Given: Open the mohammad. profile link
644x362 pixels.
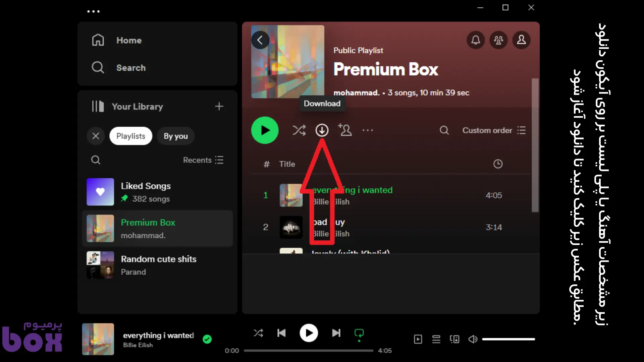Looking at the screenshot, I should click(356, 93).
